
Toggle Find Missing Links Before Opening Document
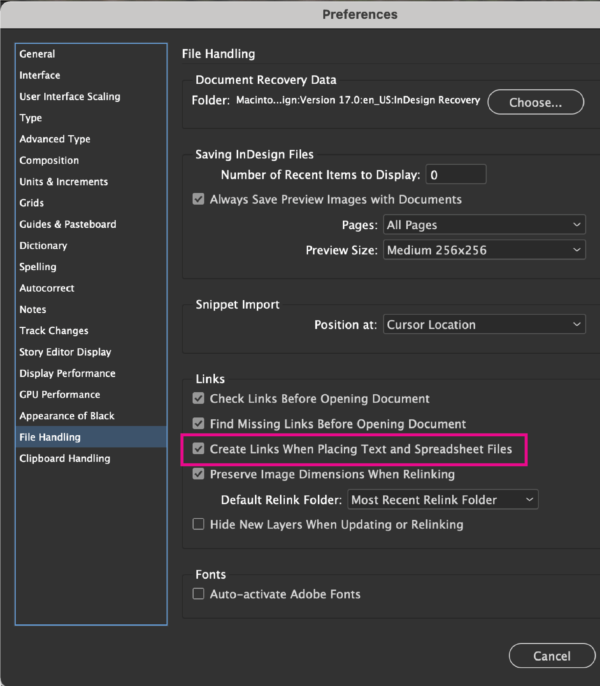coord(198,424)
